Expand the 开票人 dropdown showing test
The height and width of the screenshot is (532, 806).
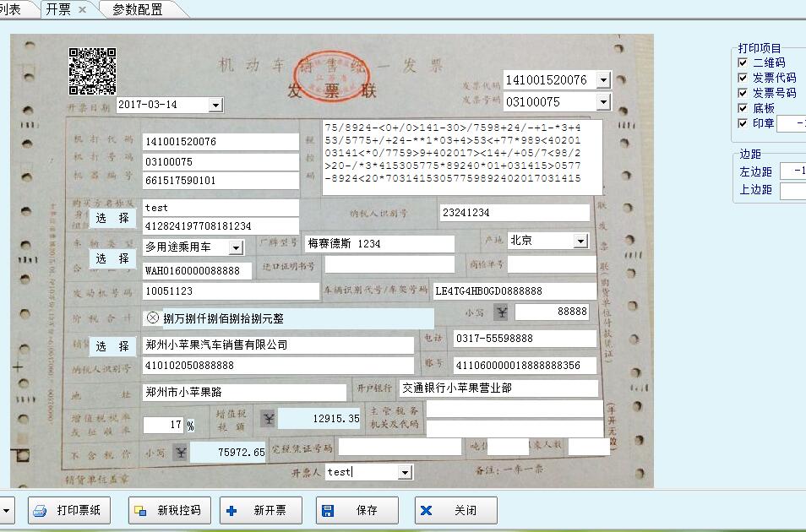point(404,472)
